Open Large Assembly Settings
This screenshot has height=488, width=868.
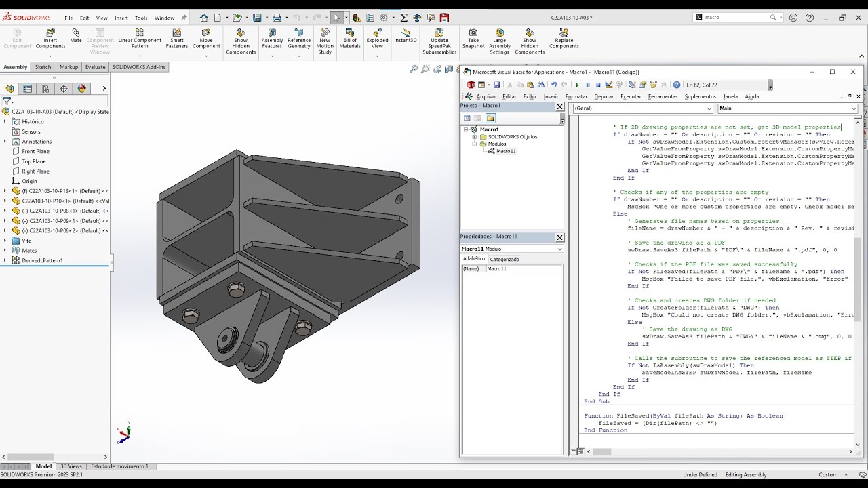(500, 42)
